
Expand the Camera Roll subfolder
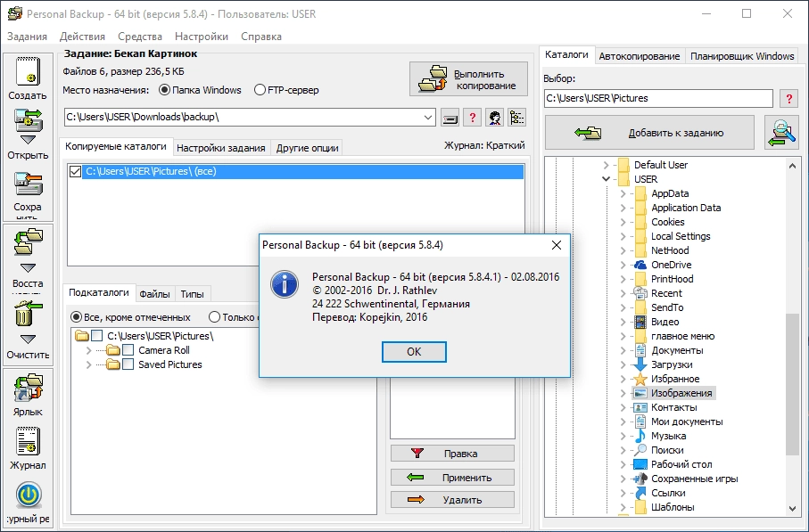coord(88,350)
